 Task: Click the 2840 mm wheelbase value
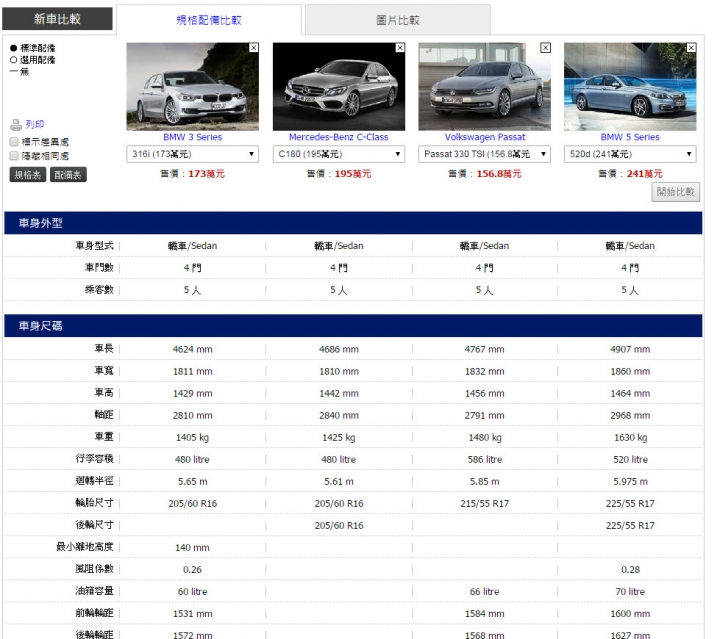pos(339,415)
